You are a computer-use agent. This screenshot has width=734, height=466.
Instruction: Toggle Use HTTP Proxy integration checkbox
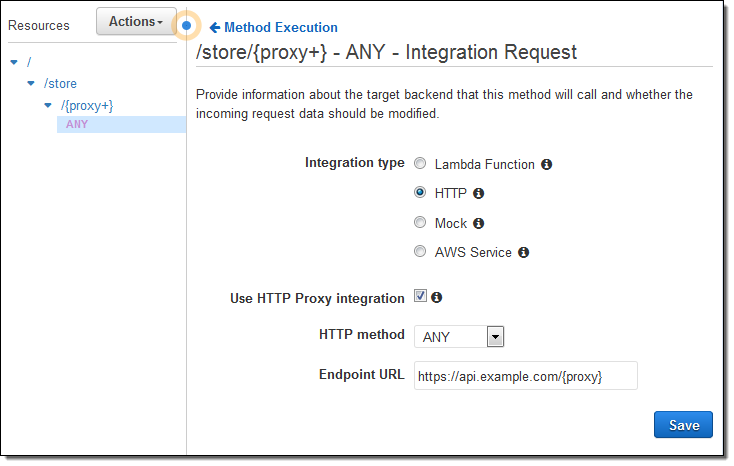tap(420, 297)
